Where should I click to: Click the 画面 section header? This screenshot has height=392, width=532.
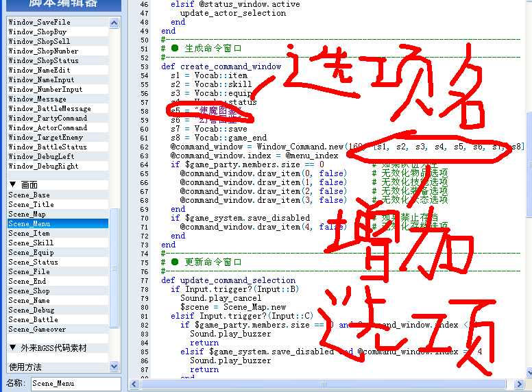(58, 185)
